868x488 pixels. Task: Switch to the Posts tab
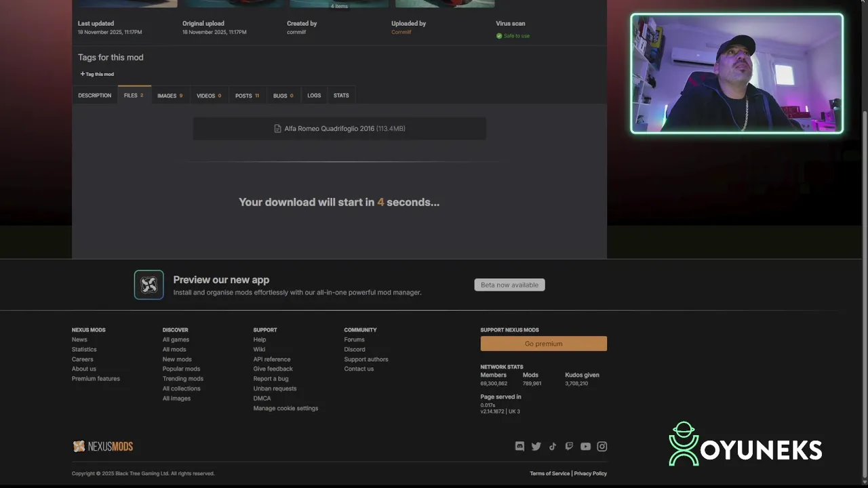click(248, 96)
